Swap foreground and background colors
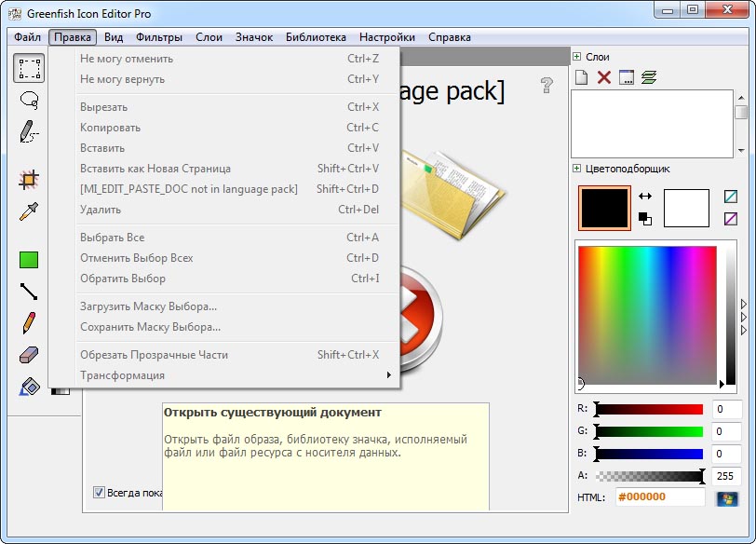The height and width of the screenshot is (544, 756). 644,197
